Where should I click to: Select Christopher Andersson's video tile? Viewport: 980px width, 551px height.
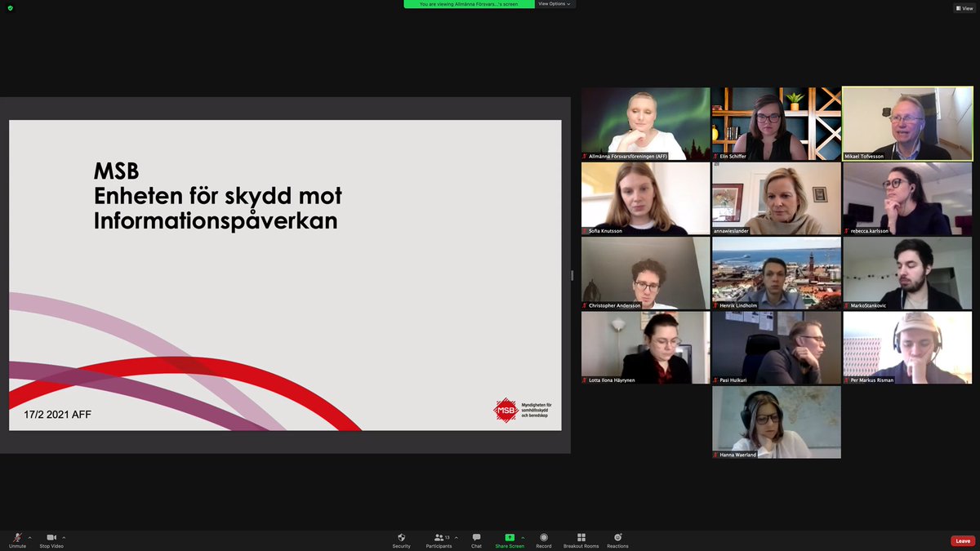pos(646,273)
